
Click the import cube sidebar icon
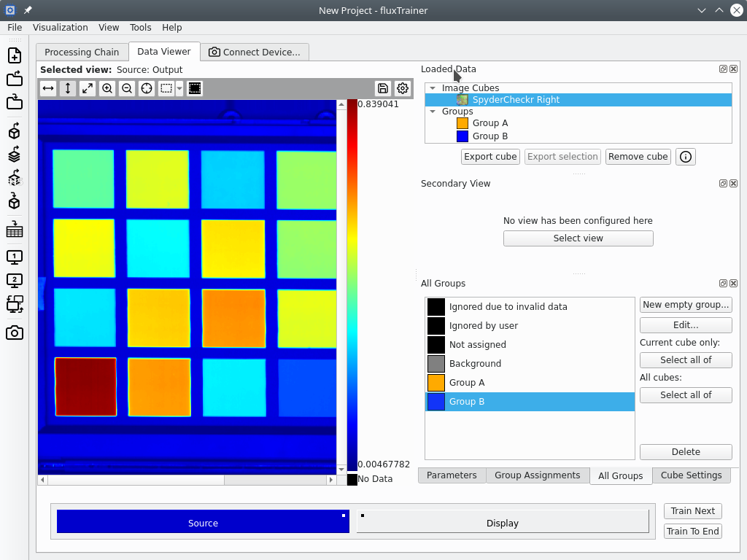(x=15, y=201)
